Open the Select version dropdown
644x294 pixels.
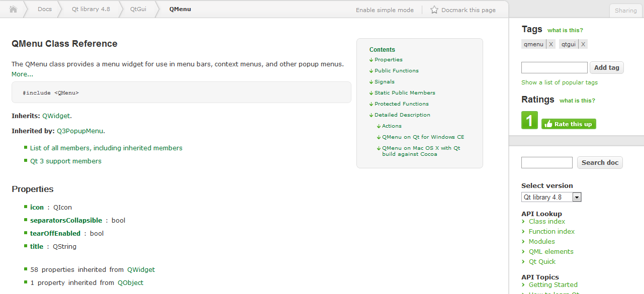click(x=551, y=197)
